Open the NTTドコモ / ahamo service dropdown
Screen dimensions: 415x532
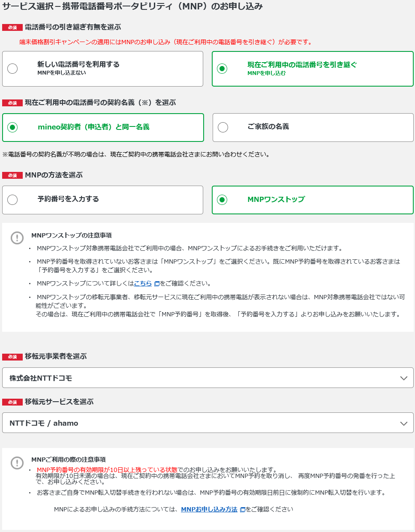tap(208, 423)
